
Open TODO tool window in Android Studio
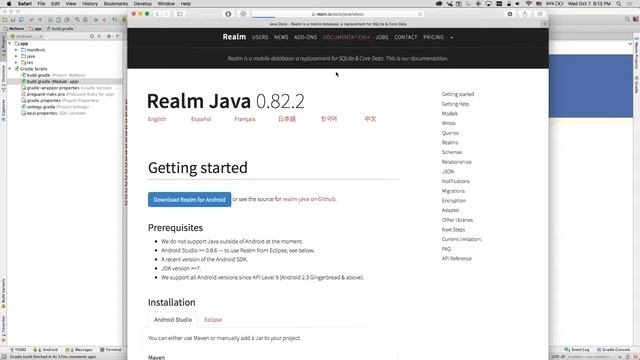[18, 350]
